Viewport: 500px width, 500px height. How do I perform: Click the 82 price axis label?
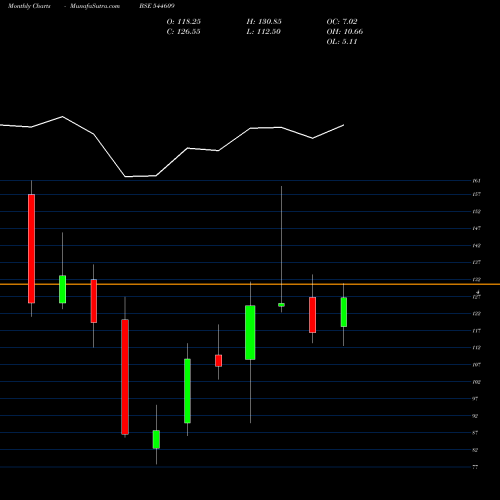point(475,450)
